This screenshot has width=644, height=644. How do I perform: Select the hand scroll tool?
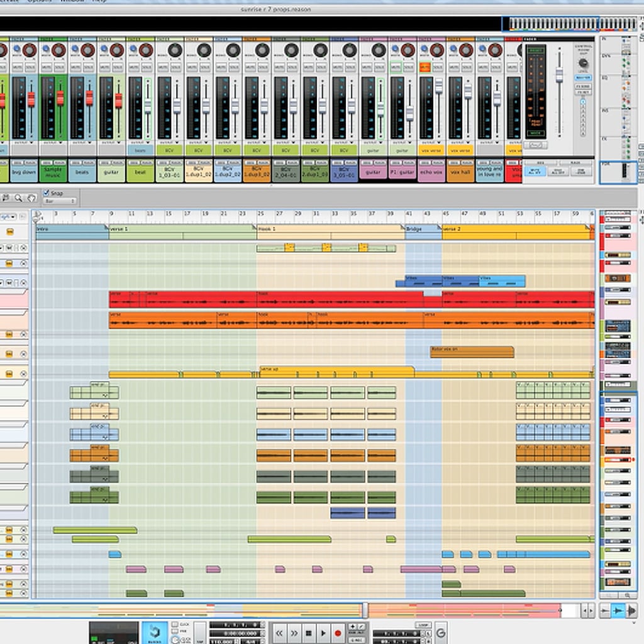pos(31,198)
